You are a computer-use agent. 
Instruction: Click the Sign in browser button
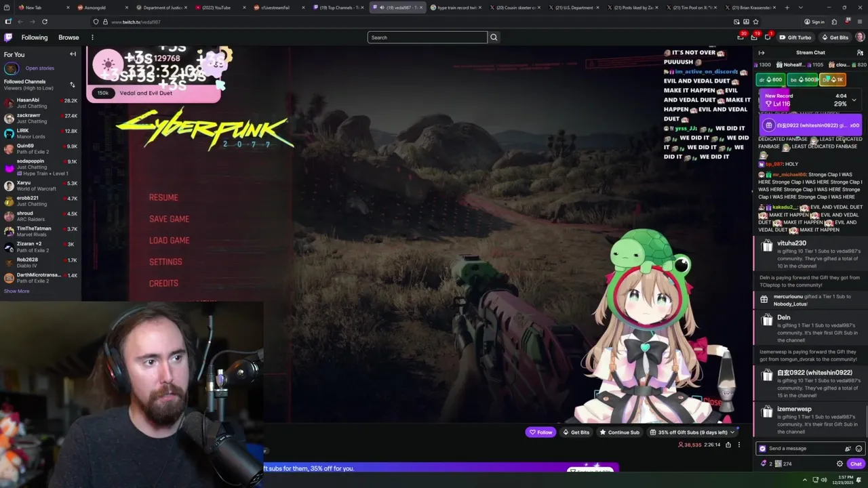click(x=814, y=22)
